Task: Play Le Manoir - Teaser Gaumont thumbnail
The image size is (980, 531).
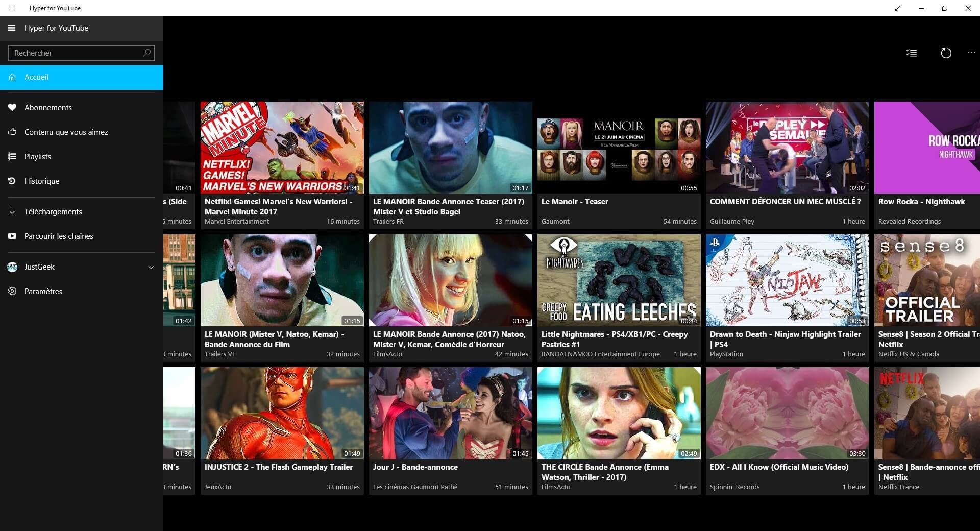Action: tap(619, 148)
